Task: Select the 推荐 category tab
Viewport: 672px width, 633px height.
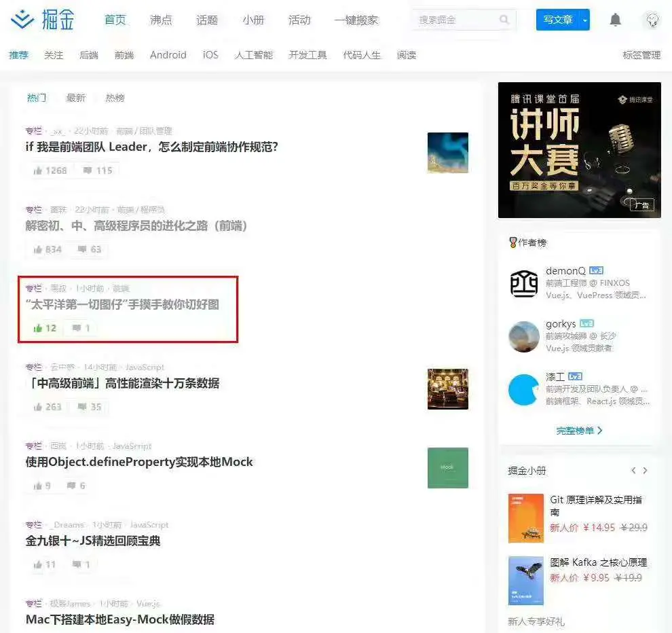Action: (18, 55)
